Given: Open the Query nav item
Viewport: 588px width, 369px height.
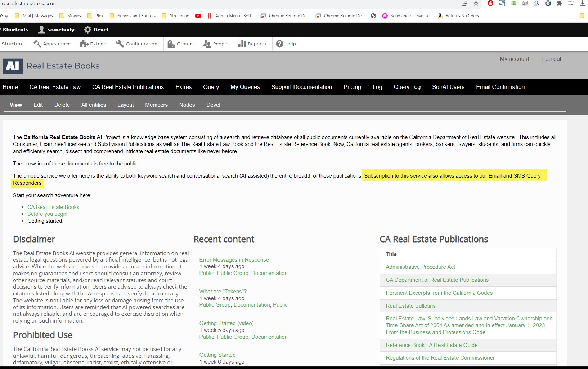Looking at the screenshot, I should pos(211,87).
